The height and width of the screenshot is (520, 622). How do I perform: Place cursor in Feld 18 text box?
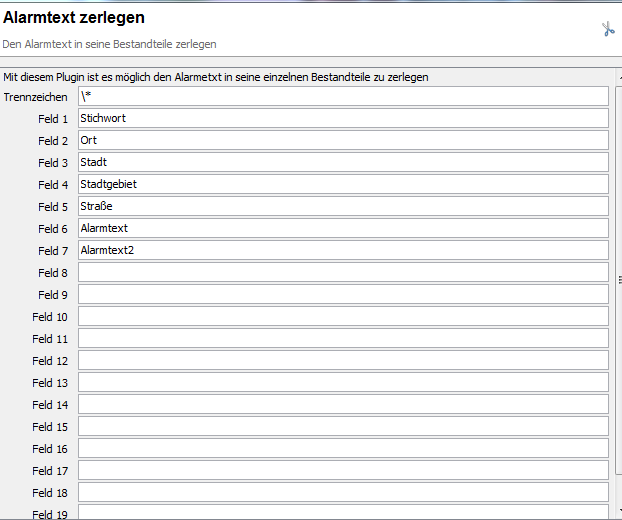tap(342, 493)
